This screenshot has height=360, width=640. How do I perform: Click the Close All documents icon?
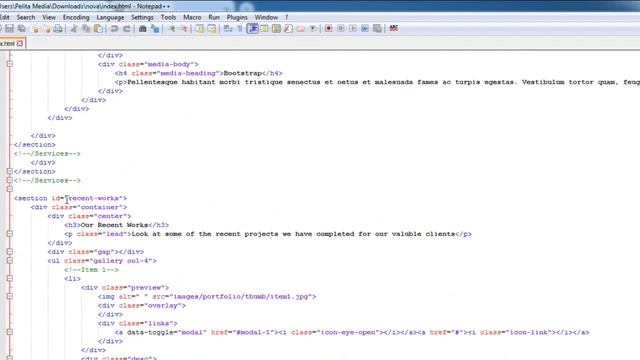tap(47, 29)
